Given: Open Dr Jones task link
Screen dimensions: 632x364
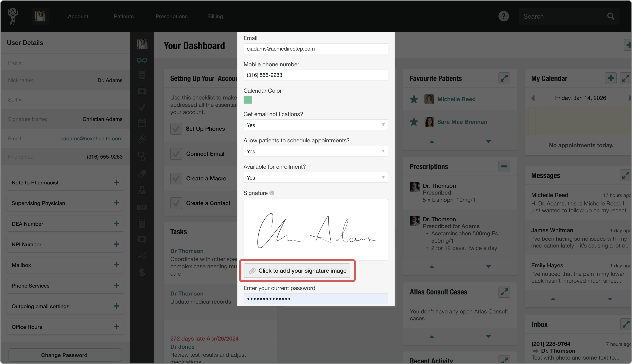Looking at the screenshot, I should 182,347.
